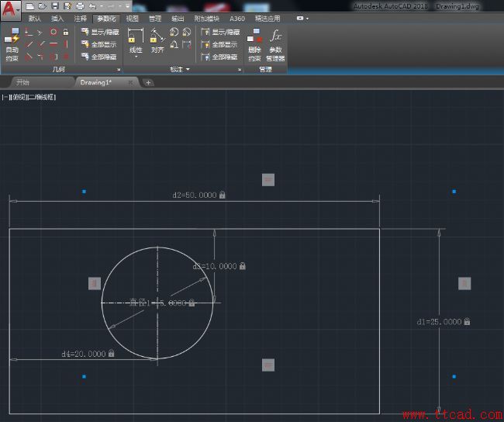504x422 pixels.
Task: Open the 二维线框 visual style menu
Action: (43, 97)
